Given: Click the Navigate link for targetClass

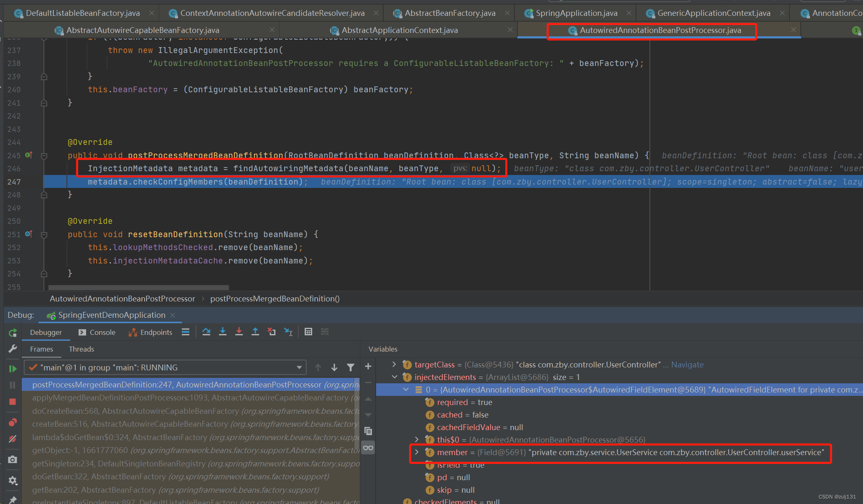Looking at the screenshot, I should pos(687,365).
